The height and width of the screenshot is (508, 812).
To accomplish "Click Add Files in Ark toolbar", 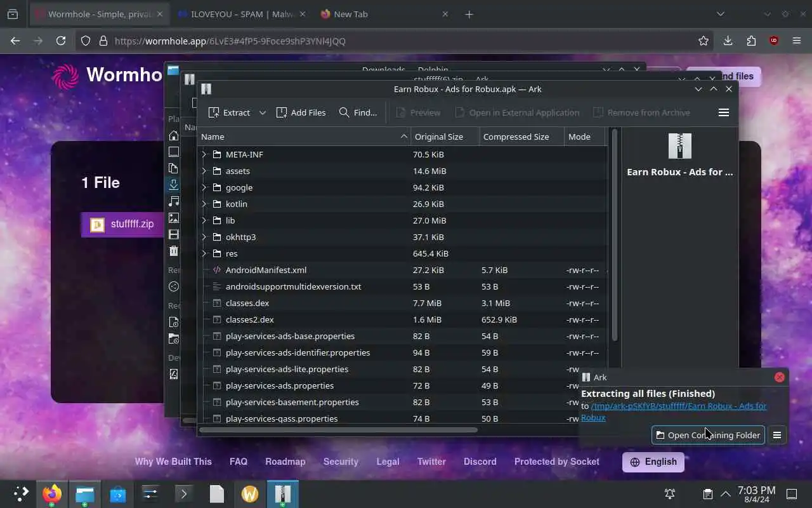I will tap(301, 112).
